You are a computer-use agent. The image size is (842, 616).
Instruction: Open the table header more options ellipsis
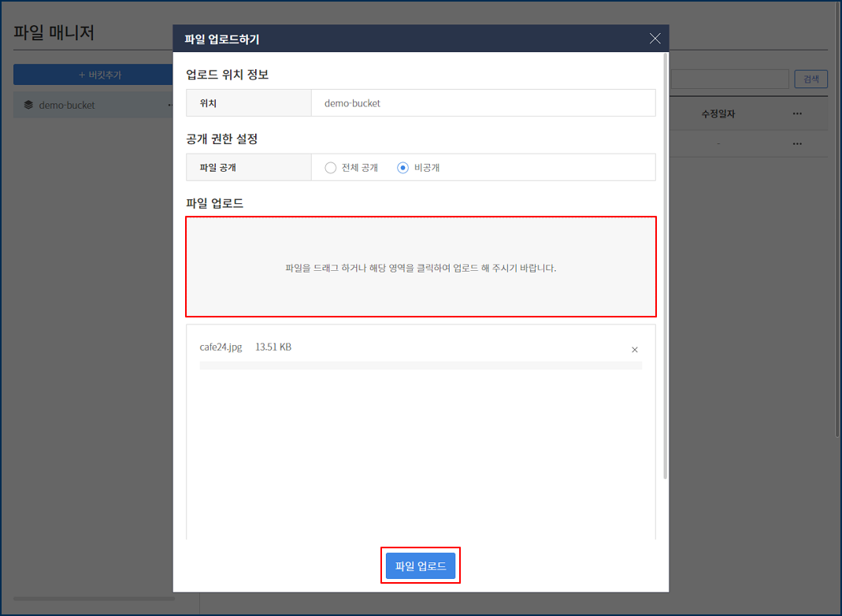[x=797, y=114]
